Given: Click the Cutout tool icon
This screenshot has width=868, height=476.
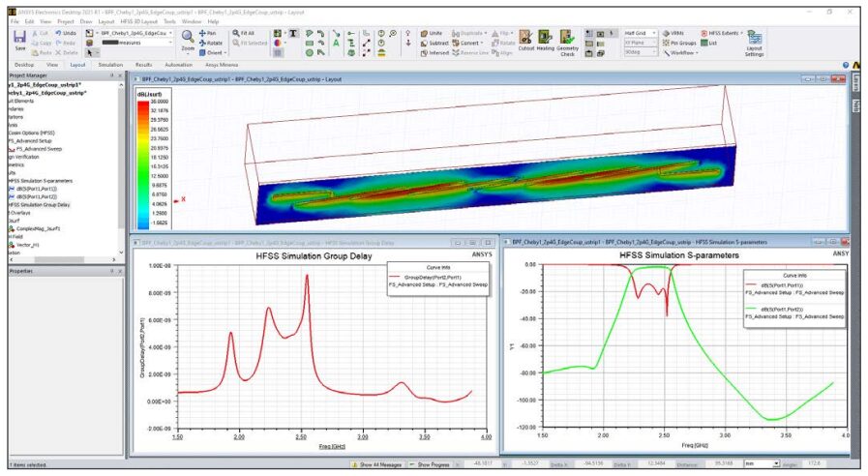Looking at the screenshot, I should click(526, 39).
